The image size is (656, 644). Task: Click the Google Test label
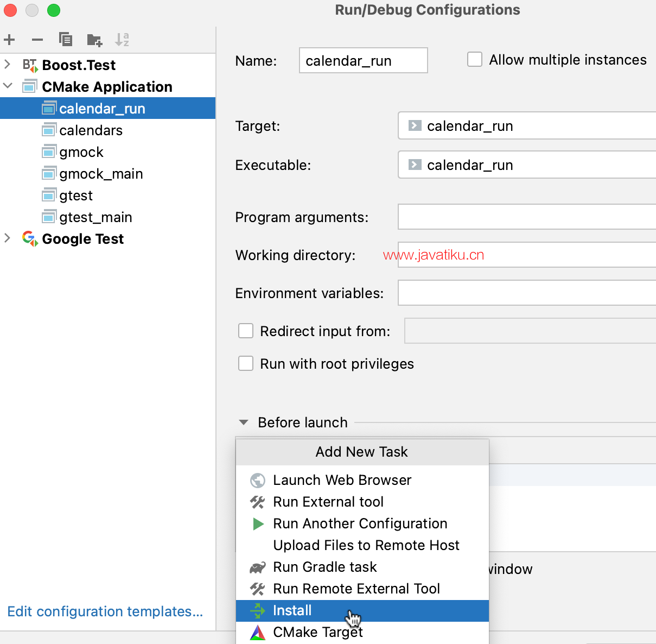[x=83, y=239]
